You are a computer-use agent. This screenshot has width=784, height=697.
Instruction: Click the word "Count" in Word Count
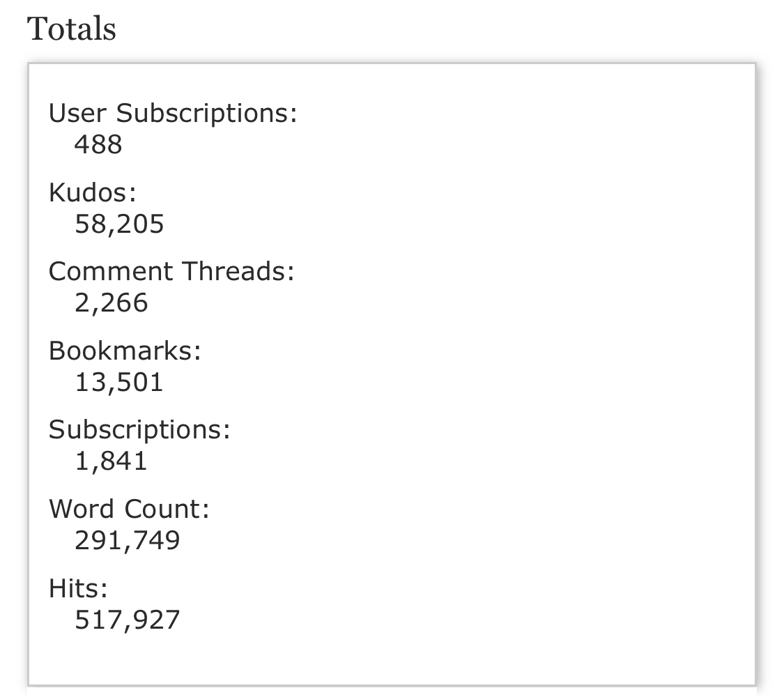(x=167, y=509)
